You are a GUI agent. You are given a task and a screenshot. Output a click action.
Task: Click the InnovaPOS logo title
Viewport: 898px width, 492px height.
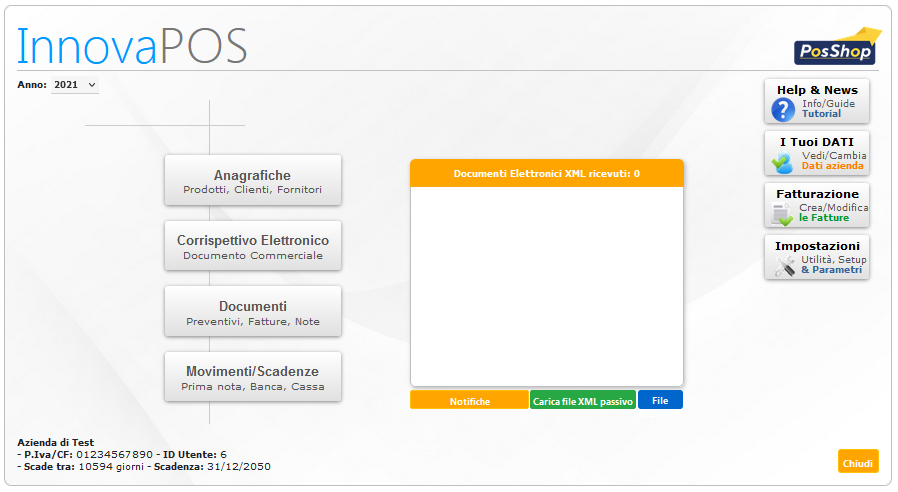pyautogui.click(x=132, y=46)
